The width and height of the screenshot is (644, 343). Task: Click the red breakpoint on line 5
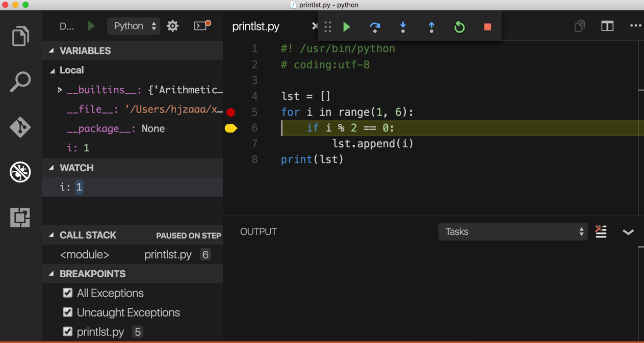[x=231, y=112]
